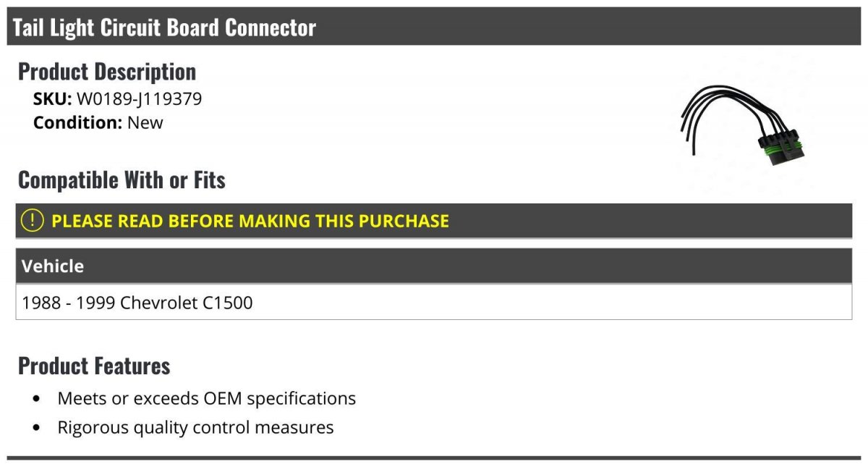Screen dimensions: 868x467
Task: Click the SKU number W0189-J119379
Action: tap(139, 98)
